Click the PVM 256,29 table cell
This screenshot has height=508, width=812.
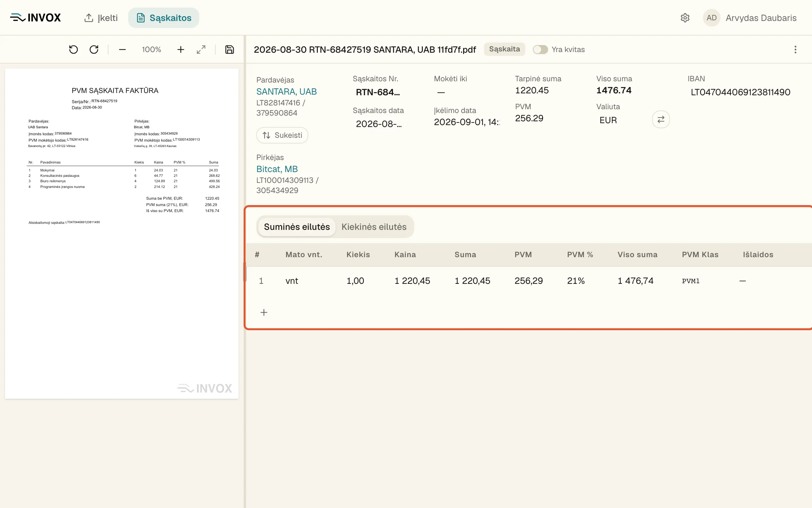click(528, 281)
